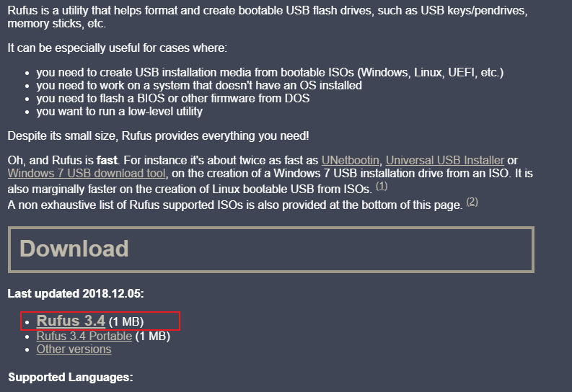This screenshot has height=392, width=572.
Task: Click the Rufus 3.4 Portable link
Action: (x=84, y=336)
